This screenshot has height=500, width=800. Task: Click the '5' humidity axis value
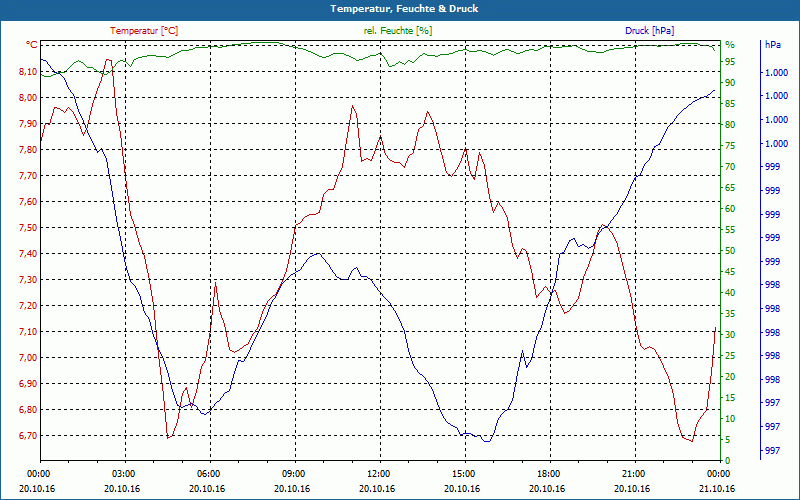[x=728, y=440]
